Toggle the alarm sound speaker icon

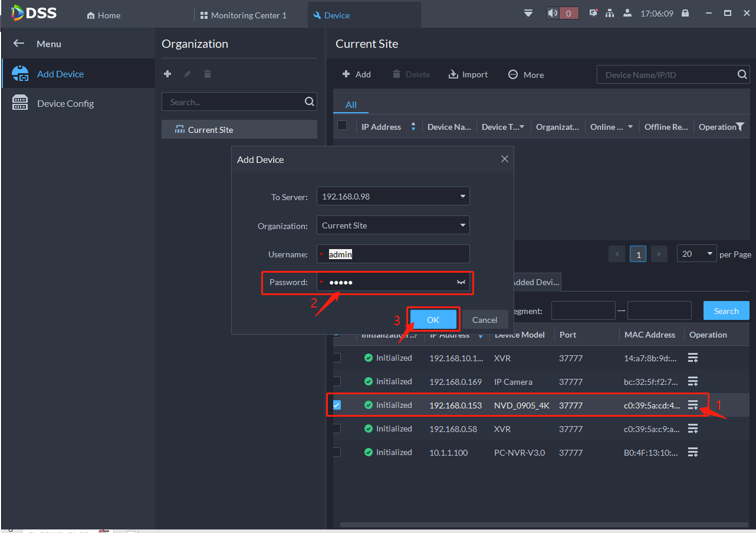[x=553, y=13]
